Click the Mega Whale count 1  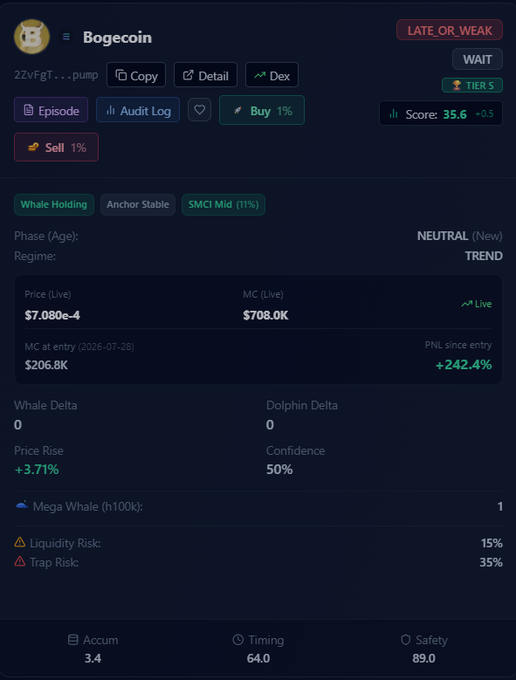coord(500,507)
